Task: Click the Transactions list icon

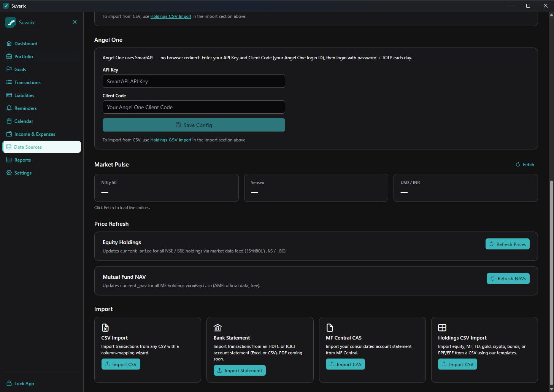Action: [9, 82]
